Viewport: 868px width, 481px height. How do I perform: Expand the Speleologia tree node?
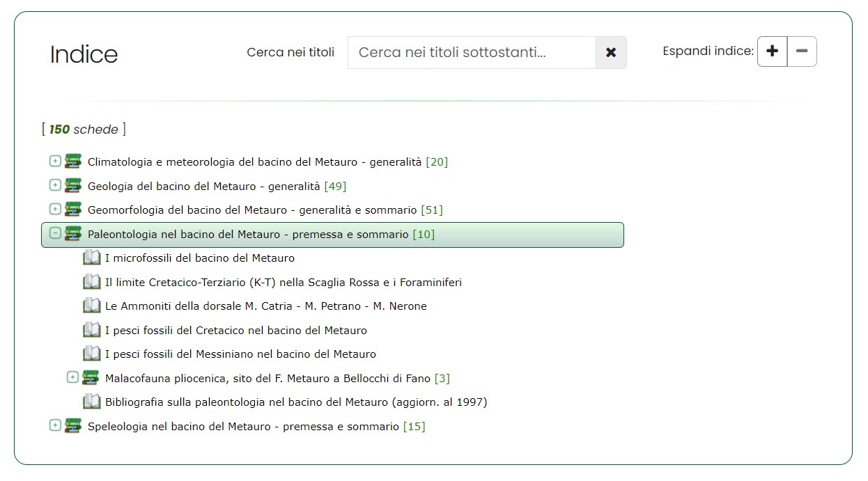(55, 425)
